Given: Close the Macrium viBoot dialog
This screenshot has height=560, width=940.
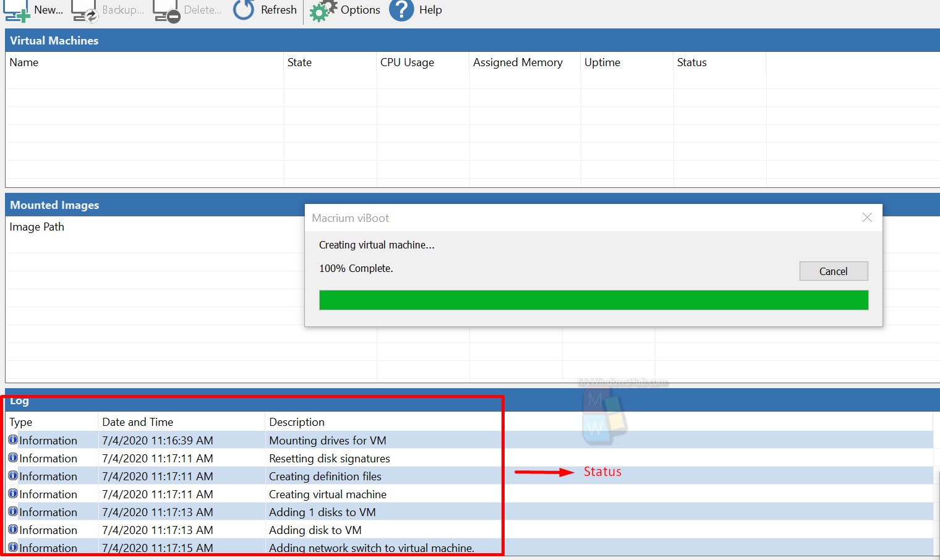Looking at the screenshot, I should pos(867,218).
